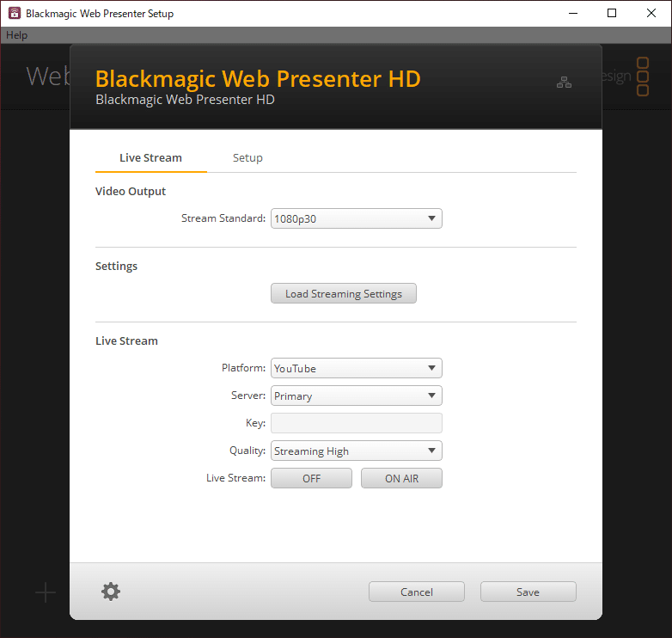This screenshot has width=672, height=638.
Task: Click the network connection icon in header
Action: click(x=564, y=82)
